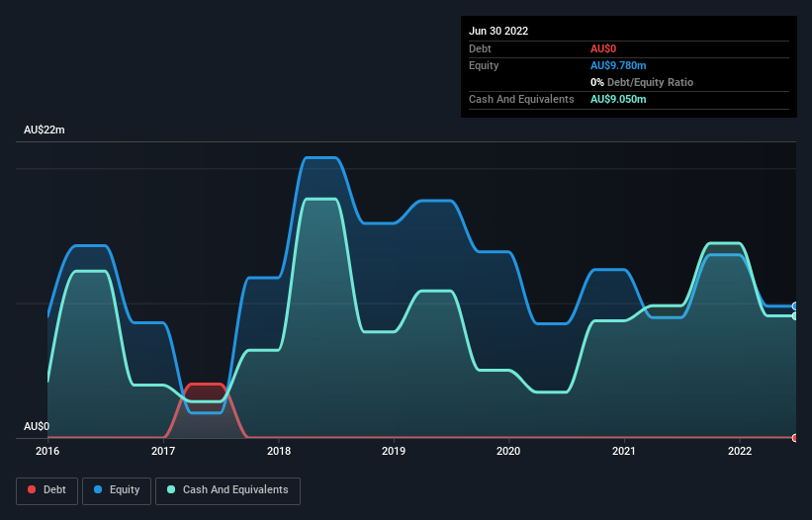Click the Debt label in the tooltip
812x520 pixels.
pyautogui.click(x=480, y=48)
